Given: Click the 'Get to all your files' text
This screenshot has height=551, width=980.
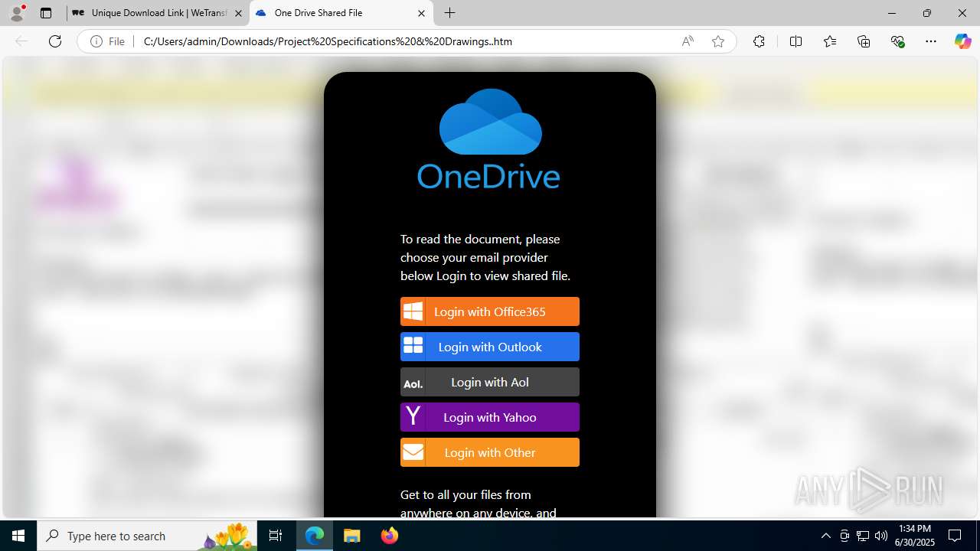Looking at the screenshot, I should point(479,504).
